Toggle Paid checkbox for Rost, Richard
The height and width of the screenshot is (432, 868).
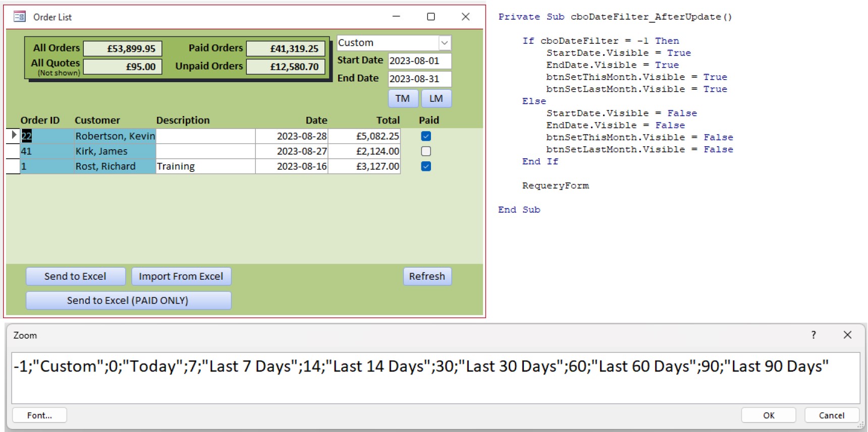(x=426, y=166)
